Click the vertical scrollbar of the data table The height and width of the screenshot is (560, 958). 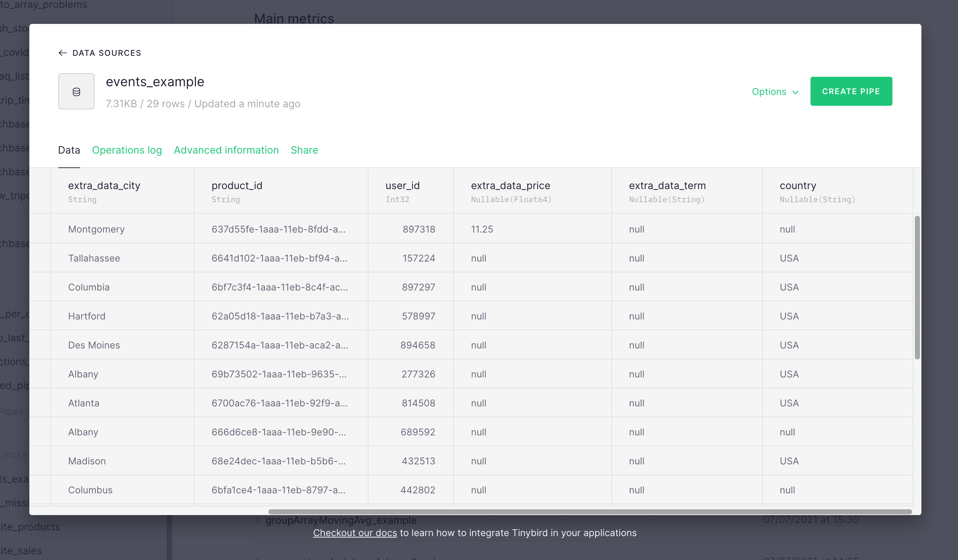[x=917, y=287]
